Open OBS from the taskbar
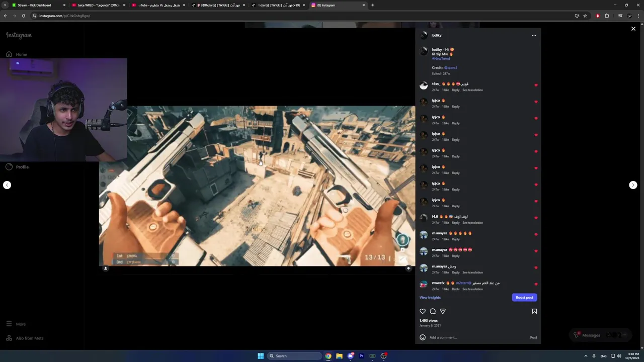The image size is (644, 362). click(x=383, y=356)
